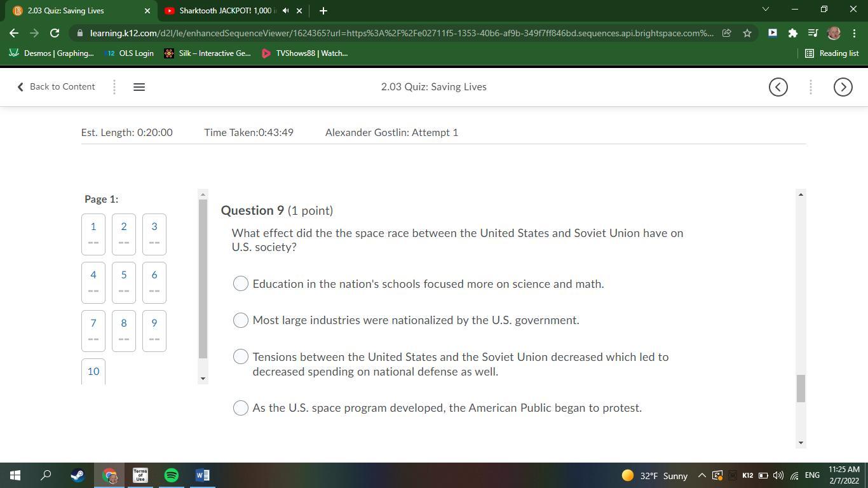Jump to question 4 in the navigator

point(93,283)
